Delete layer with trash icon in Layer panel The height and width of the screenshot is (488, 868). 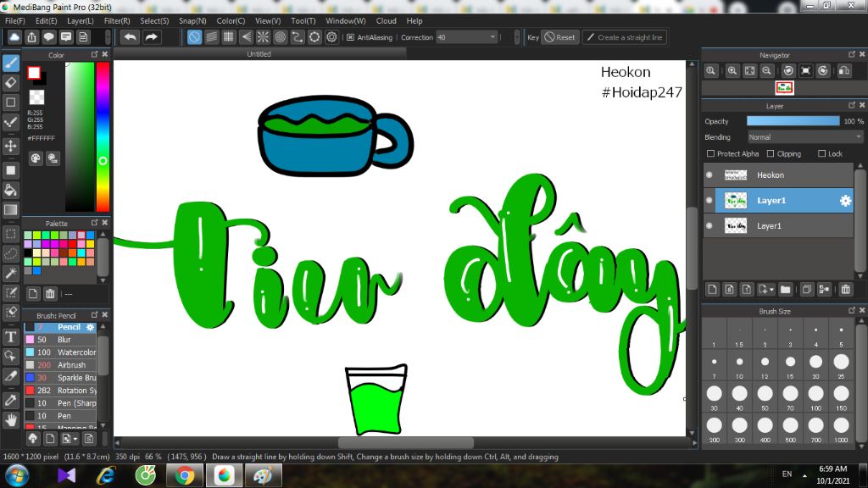point(845,290)
